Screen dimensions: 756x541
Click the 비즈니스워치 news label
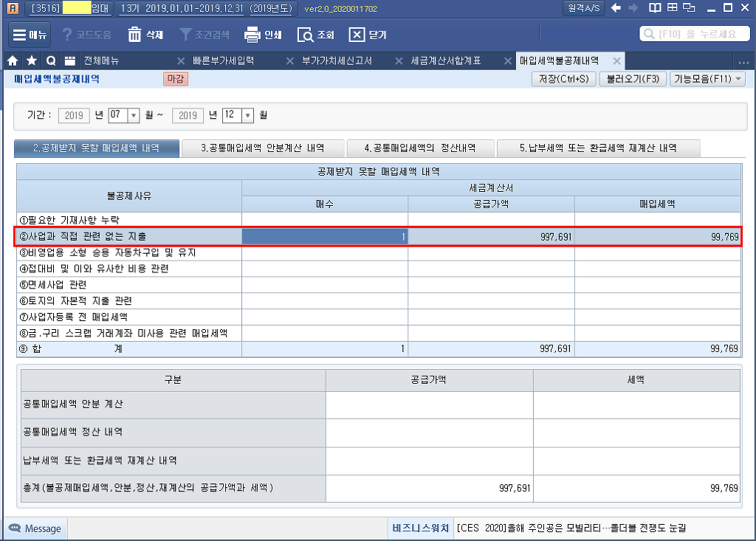click(x=420, y=528)
